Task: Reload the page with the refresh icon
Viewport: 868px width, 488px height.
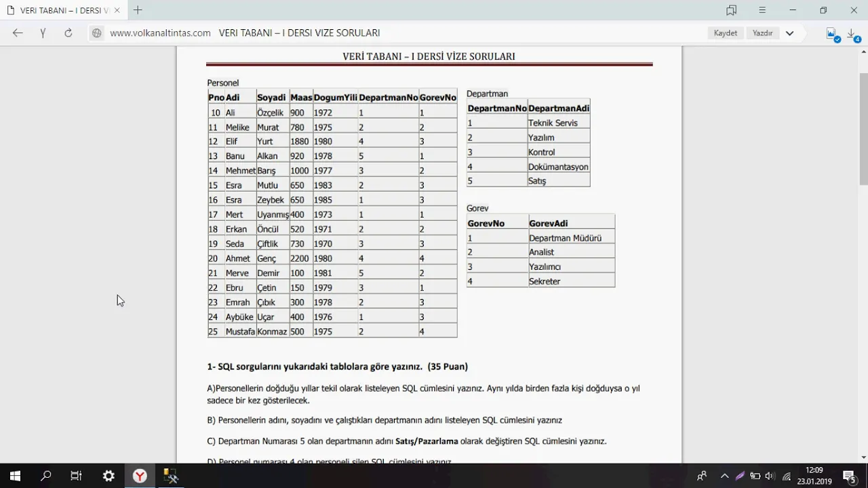Action: (x=68, y=33)
